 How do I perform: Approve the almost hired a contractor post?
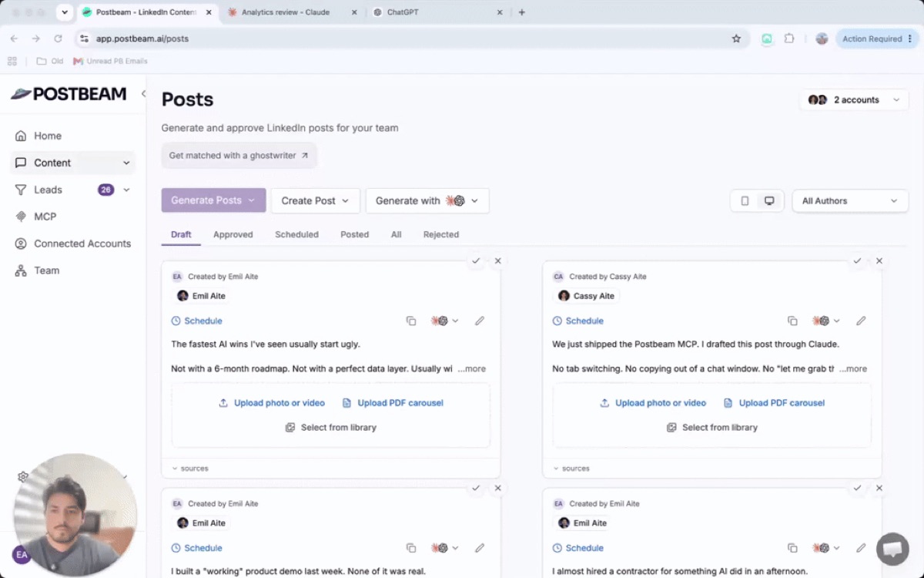point(857,488)
